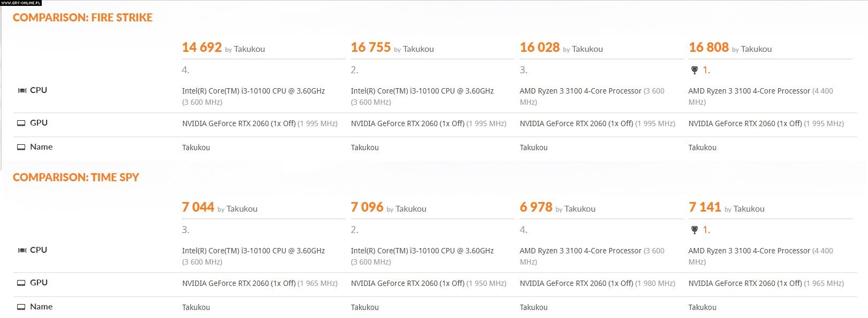Screen dimensions: 868x318
Task: Click the CPU chip icon under Fire Strike
Action: (22, 90)
